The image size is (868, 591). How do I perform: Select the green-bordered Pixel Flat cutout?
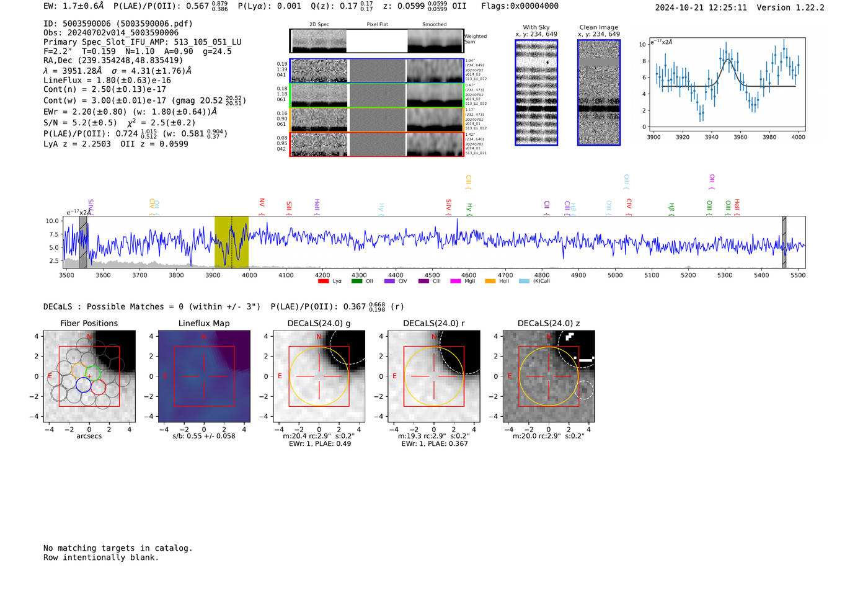[x=377, y=96]
